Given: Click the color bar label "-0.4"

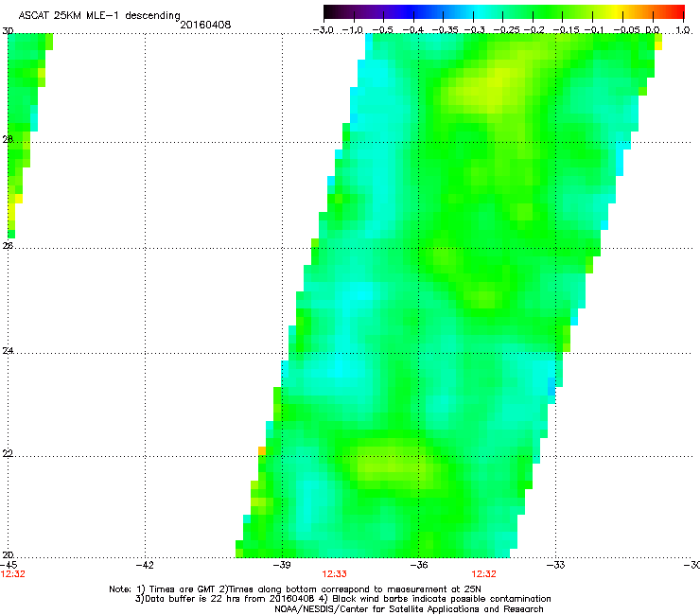Looking at the screenshot, I should 412,30.
